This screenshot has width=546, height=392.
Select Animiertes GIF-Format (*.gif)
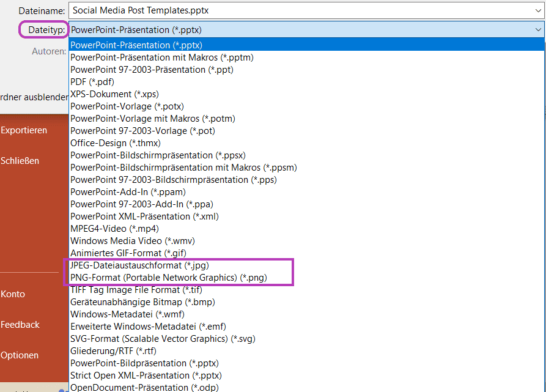(128, 253)
